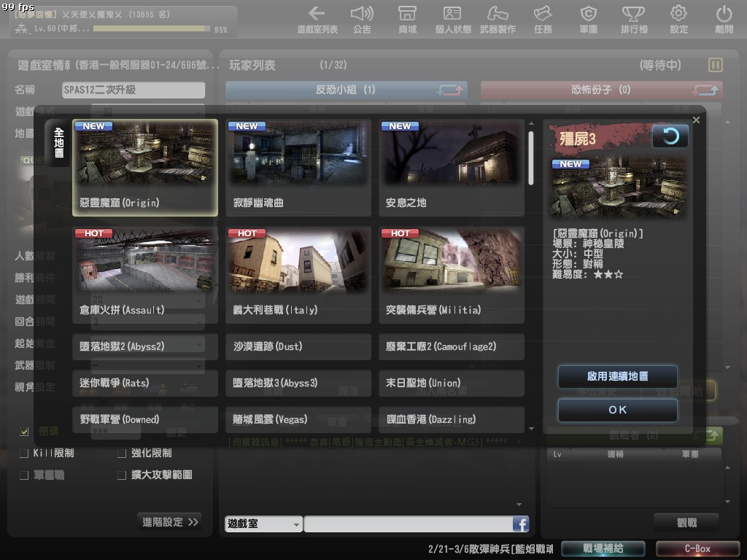Click the swap-team icon on 反恐小組 bar
Screen dimensions: 747x560
coord(451,90)
